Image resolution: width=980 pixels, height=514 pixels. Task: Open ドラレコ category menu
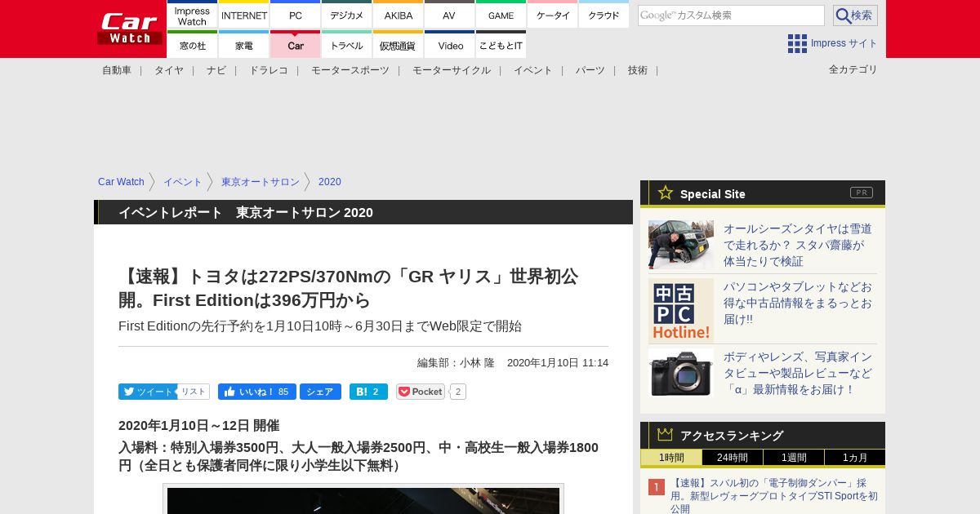[269, 70]
